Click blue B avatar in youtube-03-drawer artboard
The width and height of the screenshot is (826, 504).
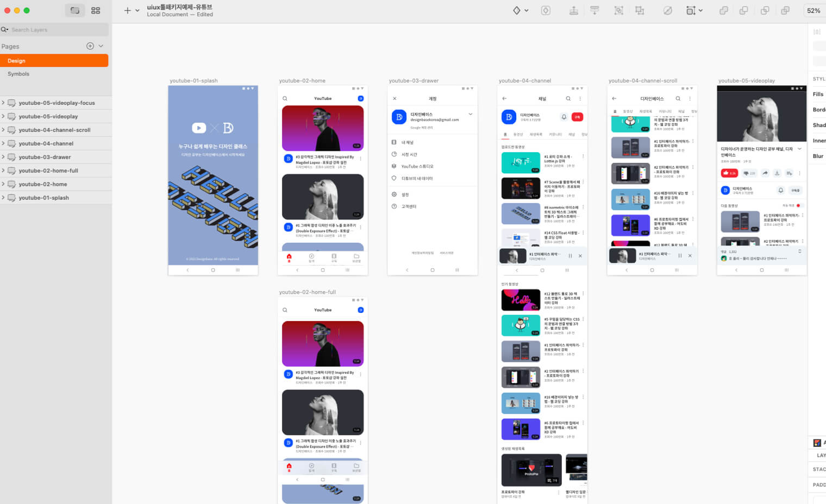coord(399,117)
